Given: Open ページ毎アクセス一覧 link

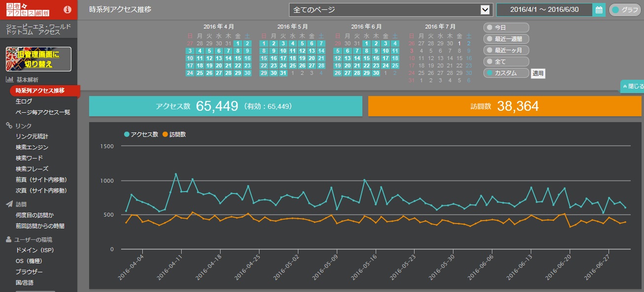Looking at the screenshot, I should (x=43, y=112).
